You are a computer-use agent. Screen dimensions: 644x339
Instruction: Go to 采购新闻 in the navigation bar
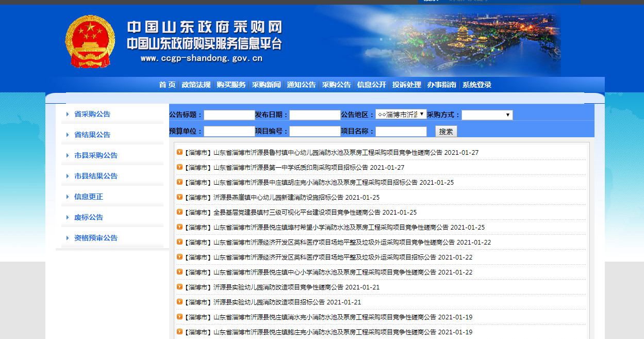266,85
